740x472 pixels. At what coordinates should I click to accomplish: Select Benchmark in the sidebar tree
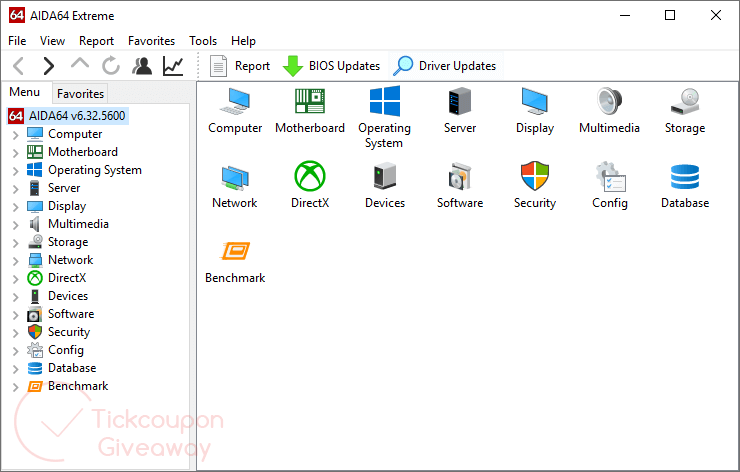click(78, 386)
